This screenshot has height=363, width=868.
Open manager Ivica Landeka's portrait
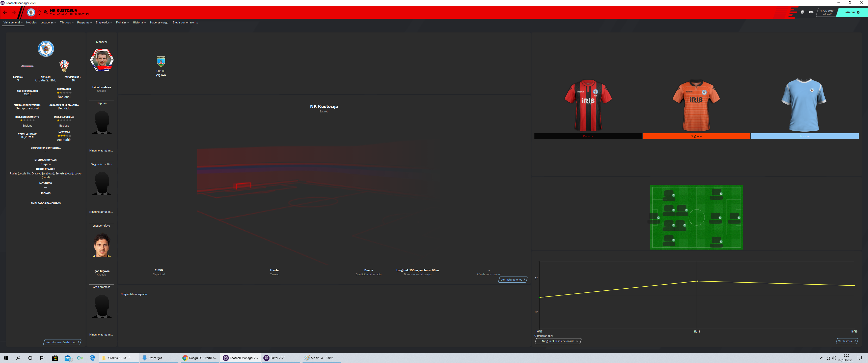pyautogui.click(x=101, y=60)
